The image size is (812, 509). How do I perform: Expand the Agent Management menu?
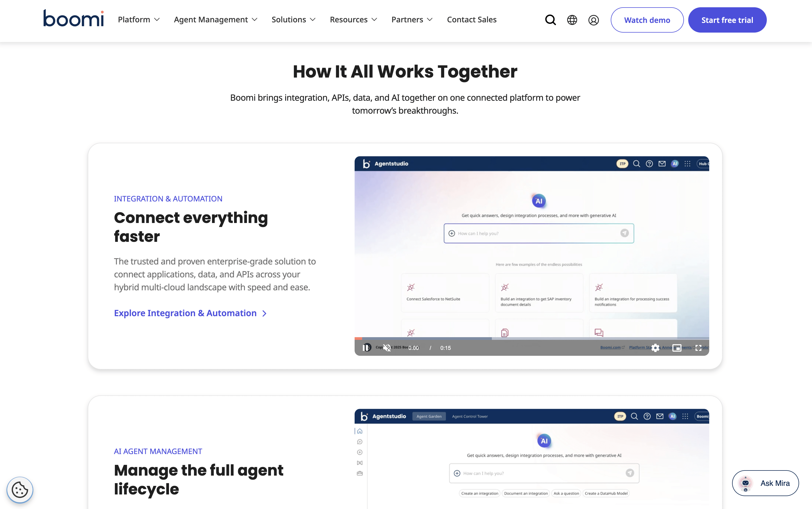pos(216,19)
